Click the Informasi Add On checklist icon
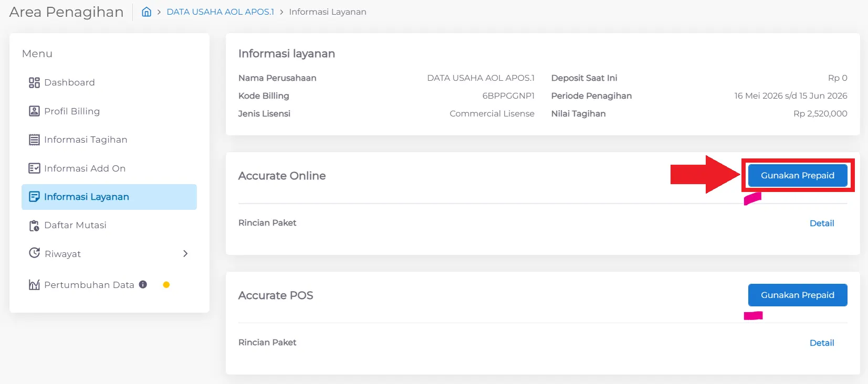 coord(34,168)
